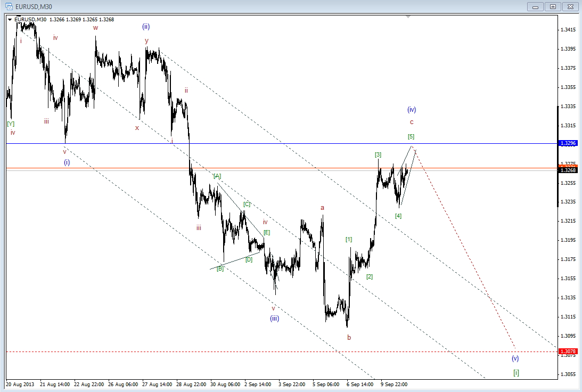Click the '5 Sep 06:00' time label
This screenshot has width=582, height=392.
click(326, 384)
